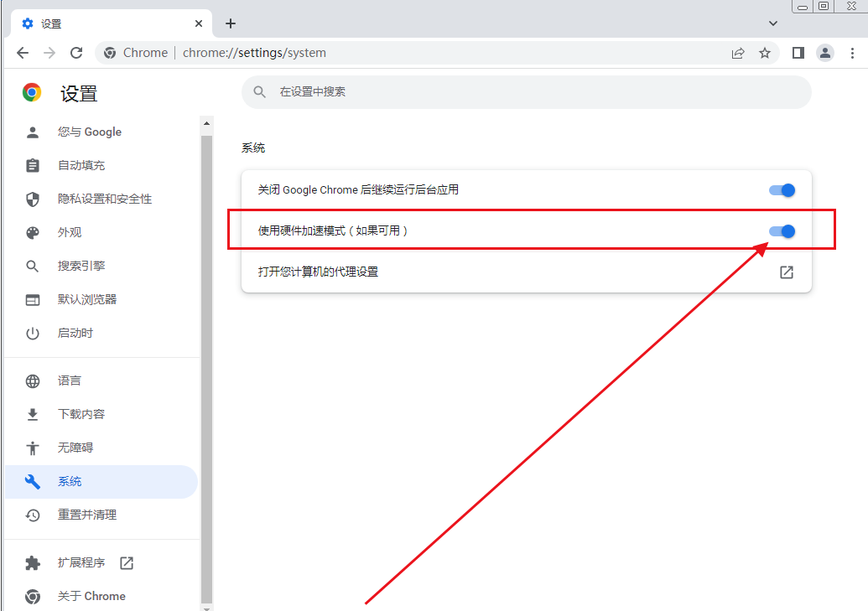Viewport: 868px width, 611px height.
Task: Click the power icon for 启动时
Action: [33, 334]
